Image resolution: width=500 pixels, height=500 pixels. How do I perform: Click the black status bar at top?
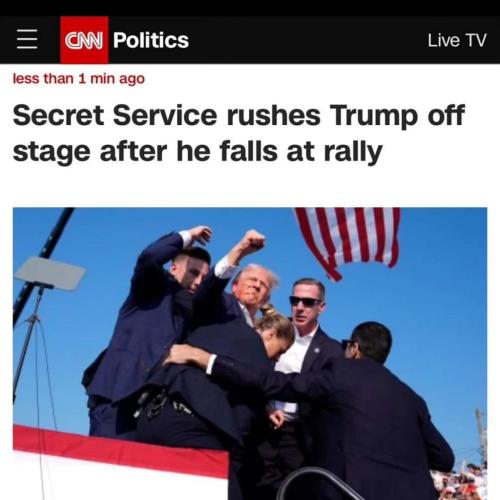[250, 8]
